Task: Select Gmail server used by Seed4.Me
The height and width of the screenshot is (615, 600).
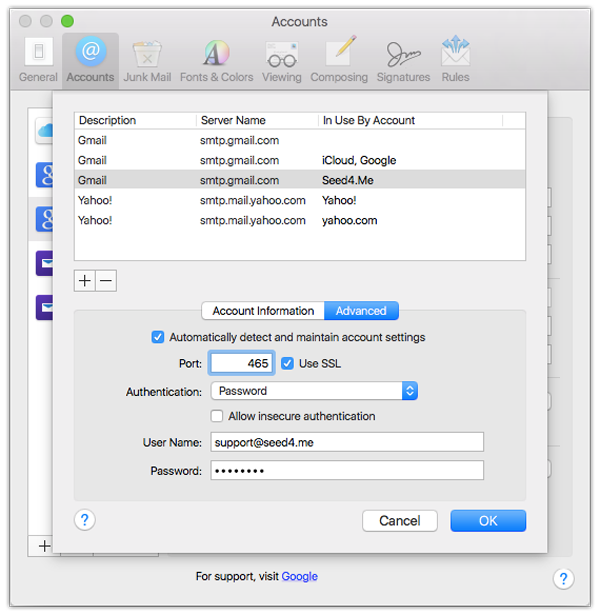Action: pos(300,180)
